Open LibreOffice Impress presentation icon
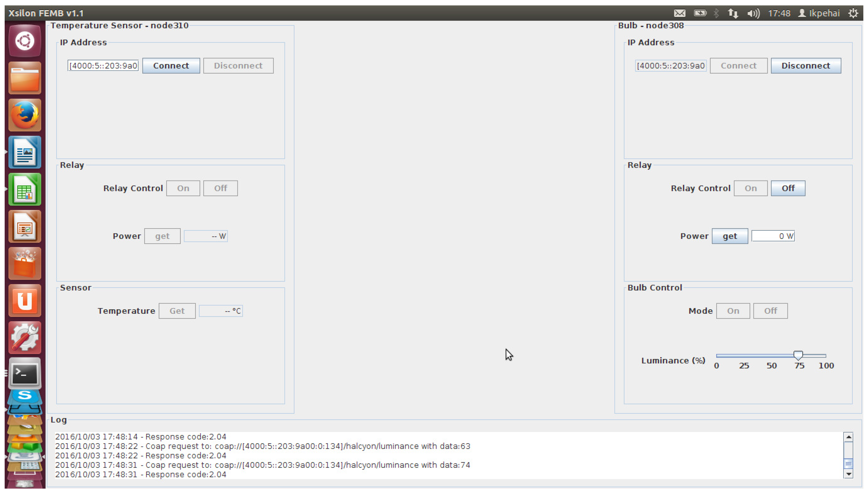Viewport: 868px width, 494px height. point(25,226)
